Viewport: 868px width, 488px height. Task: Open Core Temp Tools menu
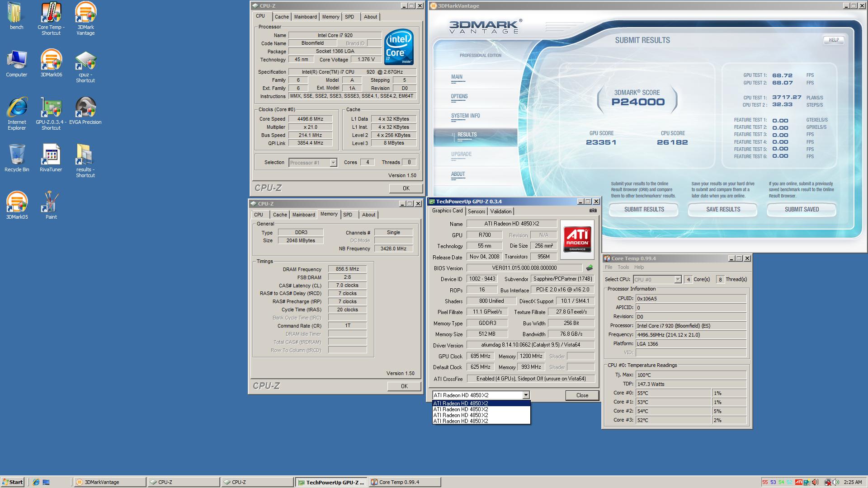pyautogui.click(x=623, y=267)
